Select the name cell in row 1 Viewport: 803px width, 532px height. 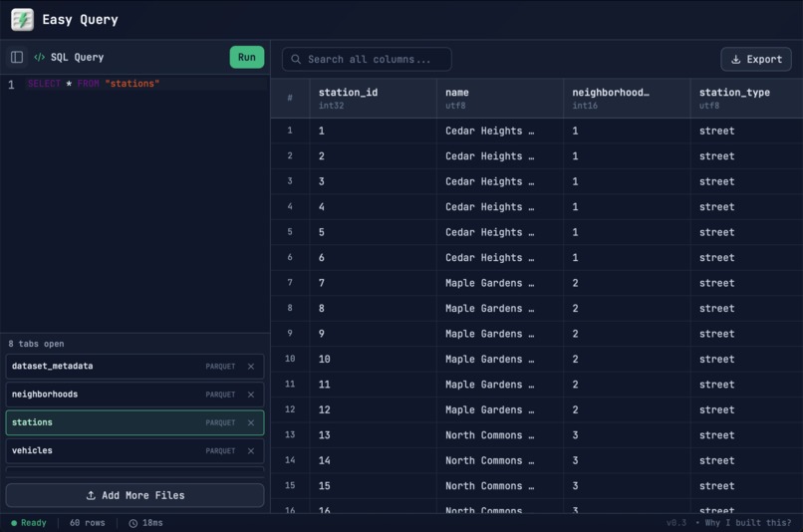click(x=500, y=131)
